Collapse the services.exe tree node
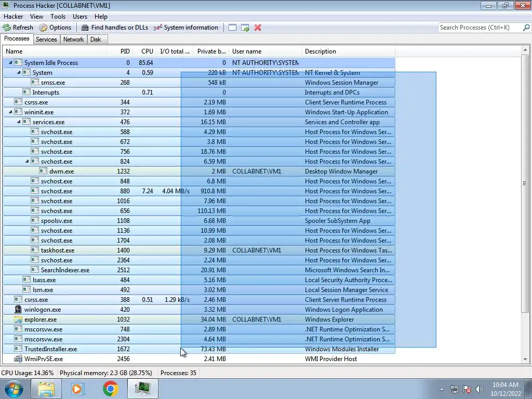Image resolution: width=532 pixels, height=399 pixels. (19, 122)
